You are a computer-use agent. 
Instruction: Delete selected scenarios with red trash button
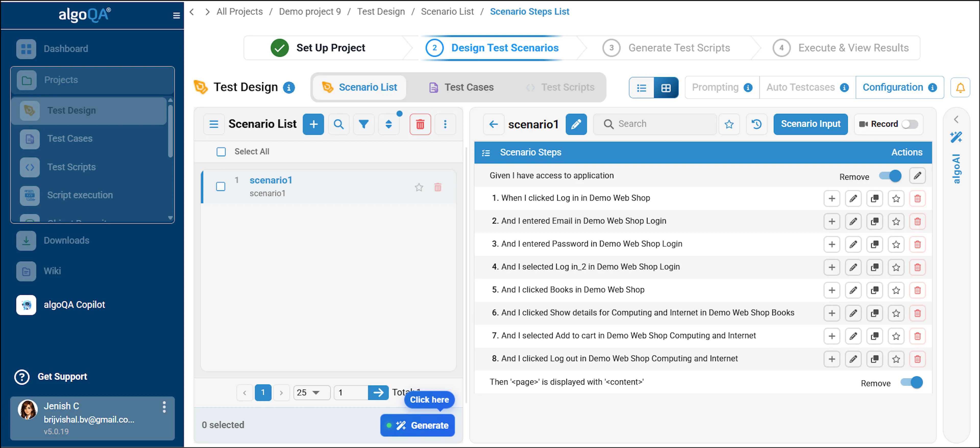point(420,124)
